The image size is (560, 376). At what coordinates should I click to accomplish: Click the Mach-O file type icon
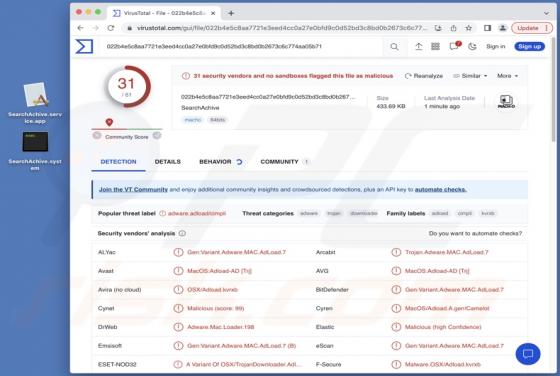(506, 101)
